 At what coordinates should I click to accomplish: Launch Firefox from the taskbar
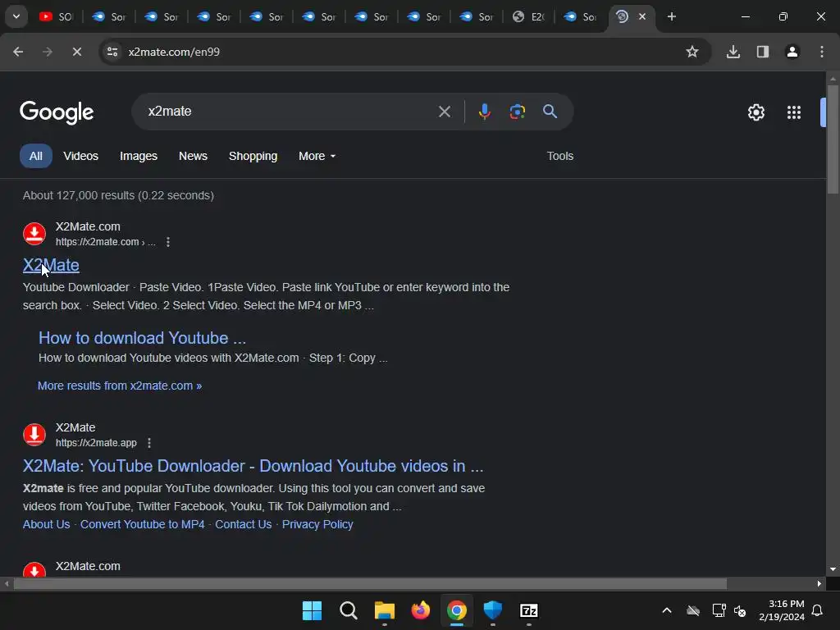pyautogui.click(x=421, y=610)
